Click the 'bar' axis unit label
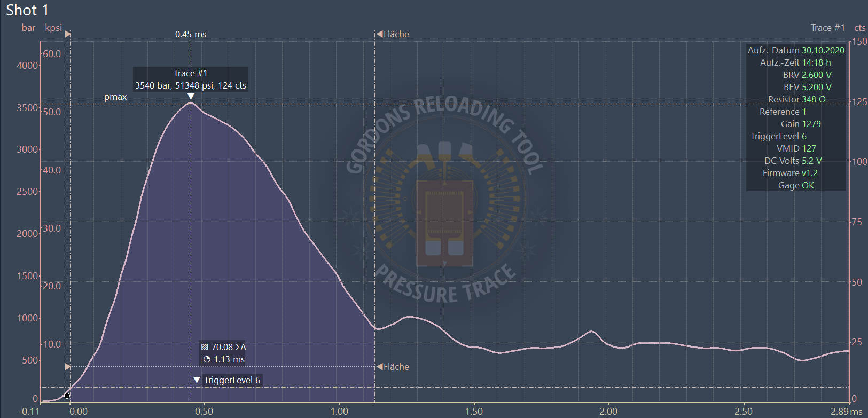Screen dimensions: 868x418 (28, 28)
